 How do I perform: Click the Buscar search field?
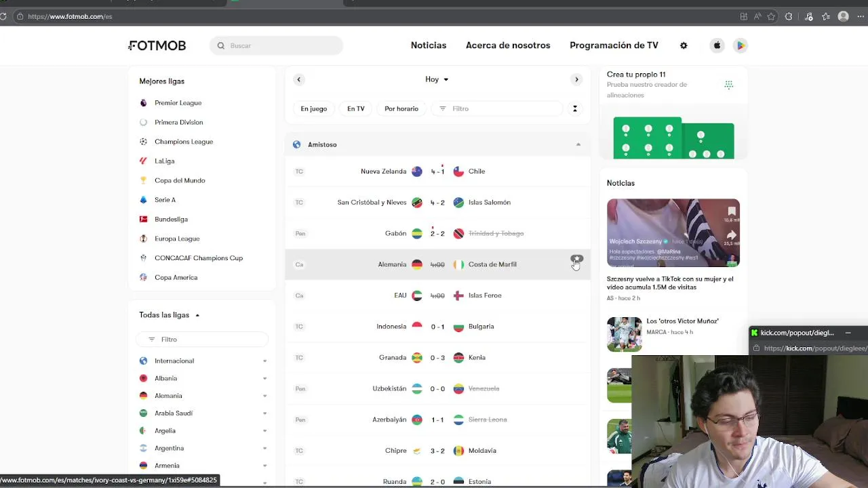point(277,45)
